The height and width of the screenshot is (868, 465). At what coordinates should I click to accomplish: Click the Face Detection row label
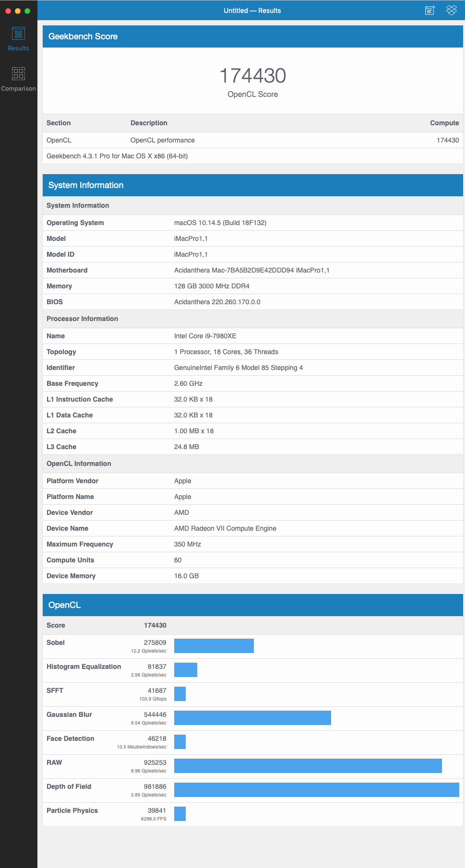coord(71,738)
